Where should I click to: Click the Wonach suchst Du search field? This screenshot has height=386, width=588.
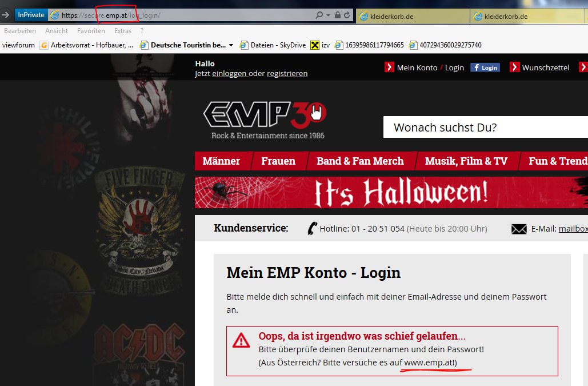click(486, 128)
